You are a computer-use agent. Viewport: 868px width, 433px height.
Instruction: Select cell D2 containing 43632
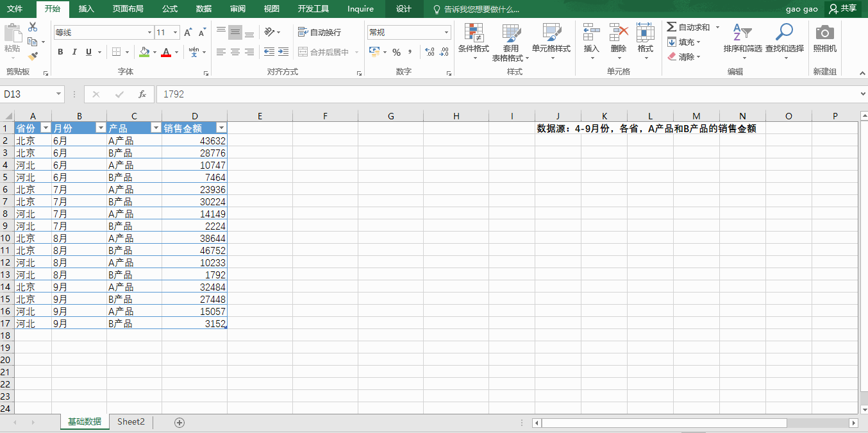[x=194, y=140]
